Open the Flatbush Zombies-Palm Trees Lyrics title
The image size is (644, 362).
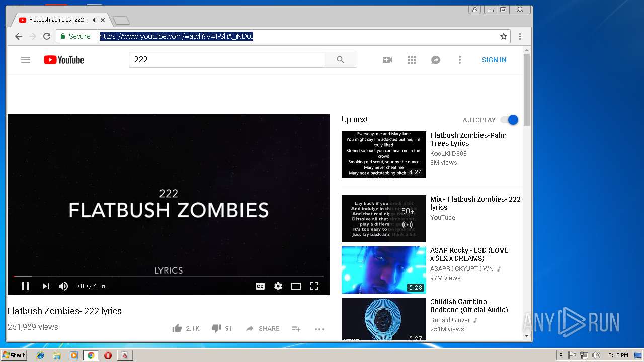click(468, 139)
